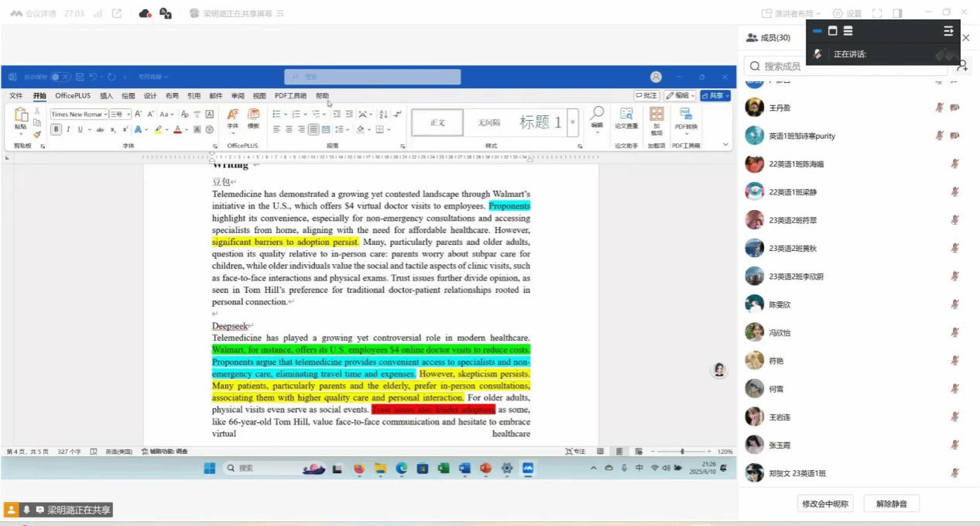Switch to the 布局 ribbon tab
The width and height of the screenshot is (980, 526).
tap(172, 95)
